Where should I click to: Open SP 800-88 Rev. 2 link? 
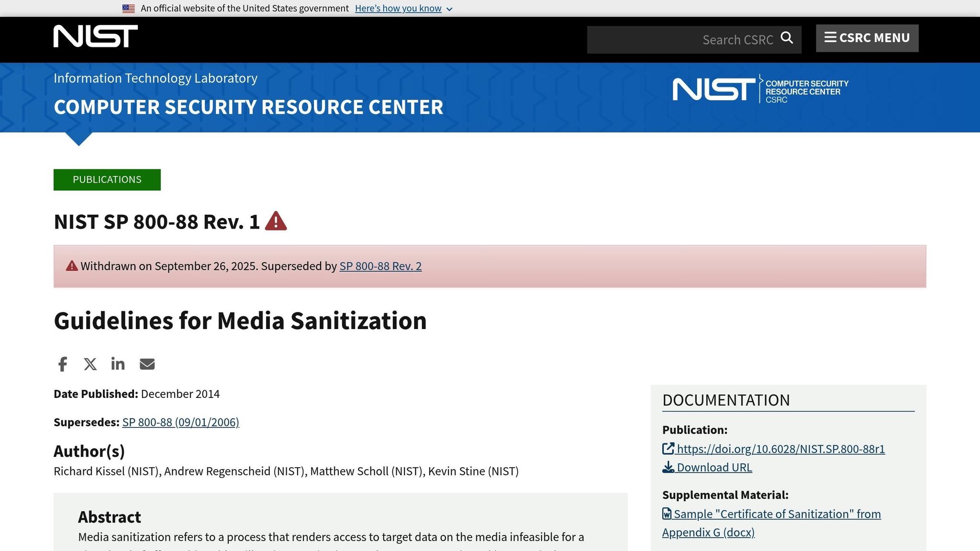(x=380, y=266)
